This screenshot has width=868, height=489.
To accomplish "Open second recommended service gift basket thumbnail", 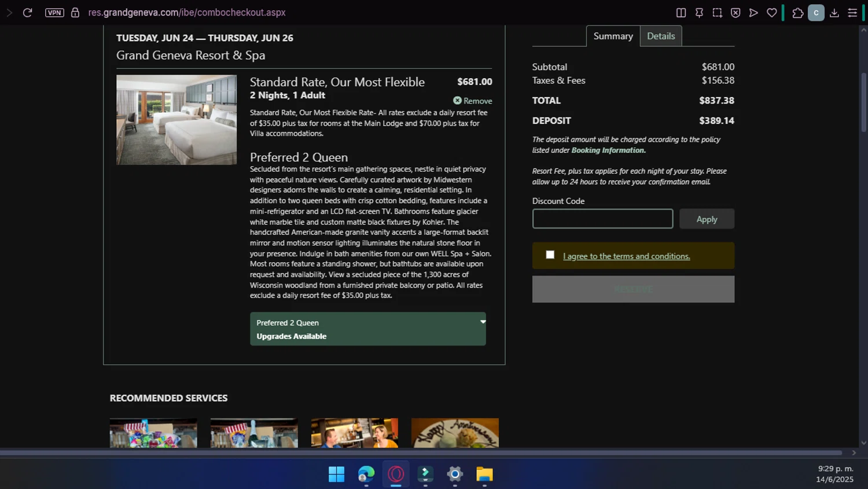I will (x=254, y=433).
